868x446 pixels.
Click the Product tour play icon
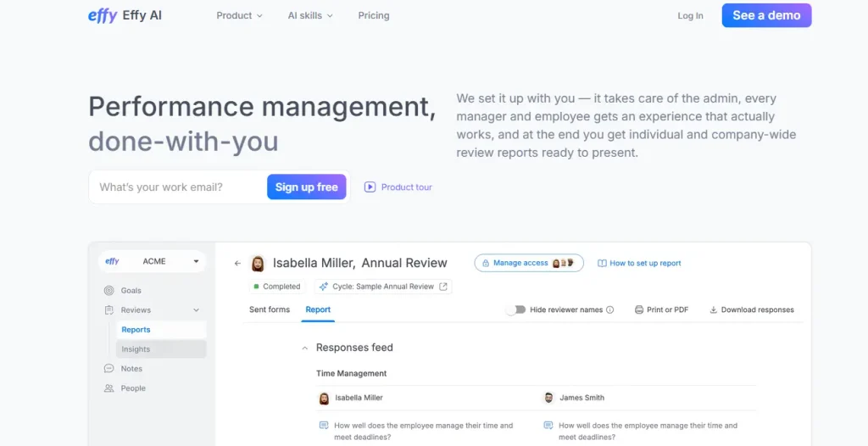click(370, 187)
